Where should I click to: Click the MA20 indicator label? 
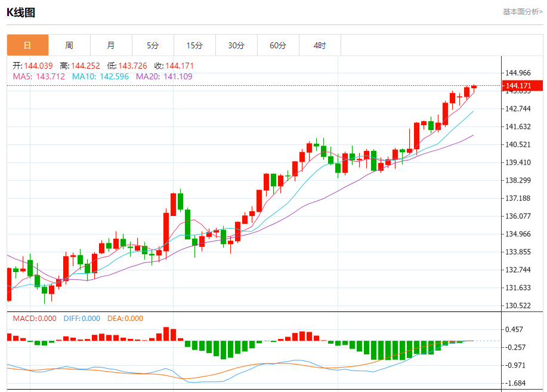point(164,76)
